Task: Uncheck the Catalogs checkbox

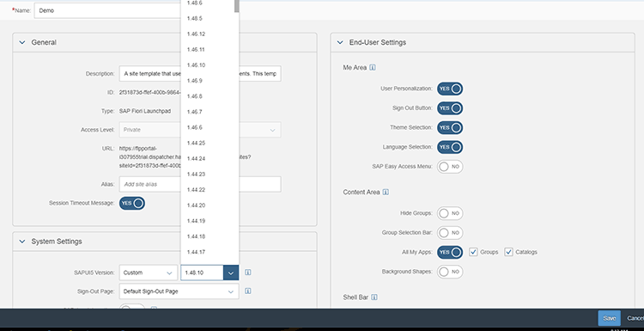Action: [509, 252]
